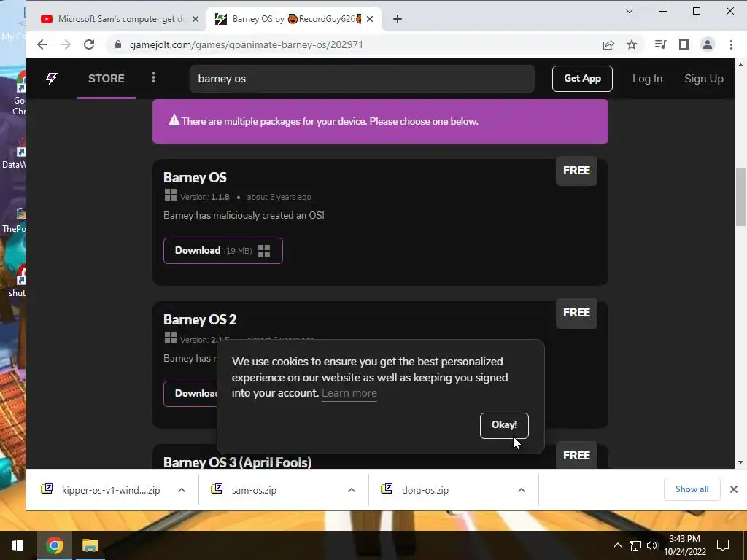Screen dimensions: 747x560
Task: Click the taskbar clock and date
Action: (x=685, y=545)
